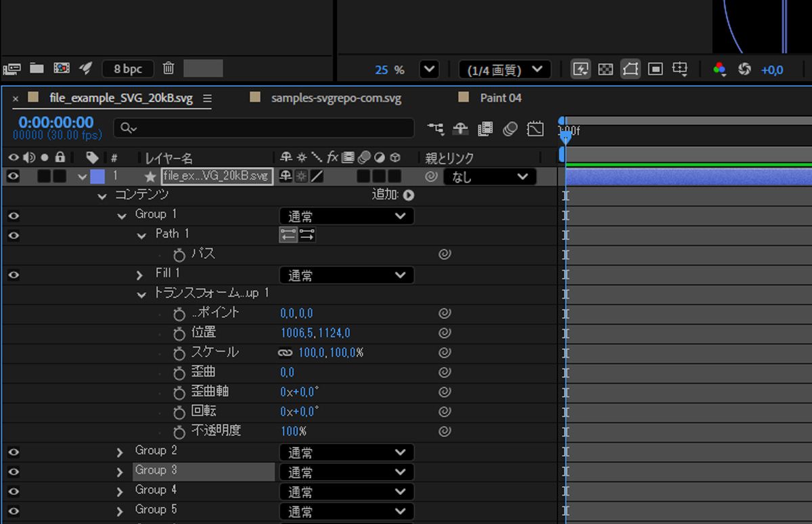Click the exposure value +0,0

click(771, 70)
